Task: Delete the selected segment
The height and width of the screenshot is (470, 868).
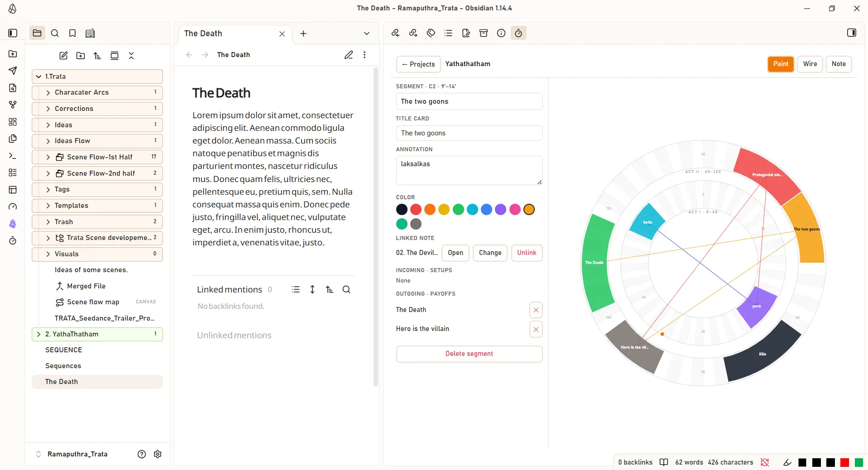Action: [x=469, y=354]
